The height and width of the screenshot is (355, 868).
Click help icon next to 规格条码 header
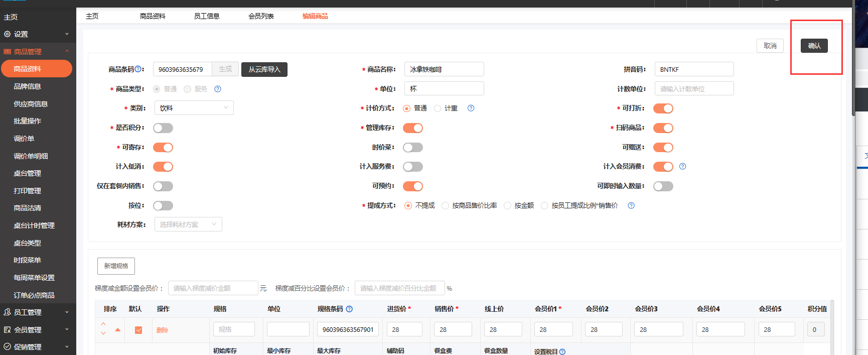(349, 309)
